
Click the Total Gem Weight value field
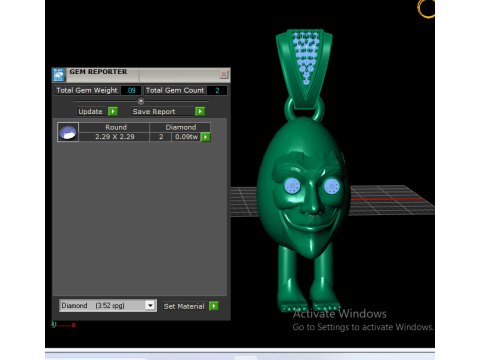click(131, 90)
